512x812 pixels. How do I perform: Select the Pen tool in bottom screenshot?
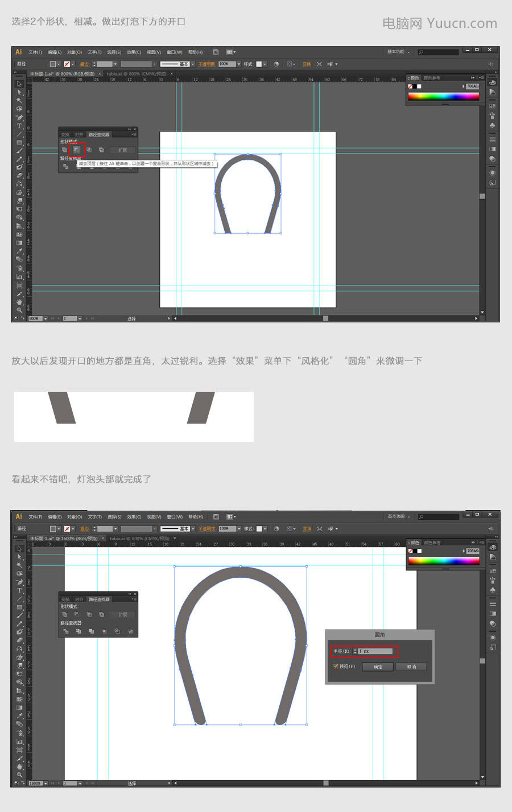click(19, 582)
